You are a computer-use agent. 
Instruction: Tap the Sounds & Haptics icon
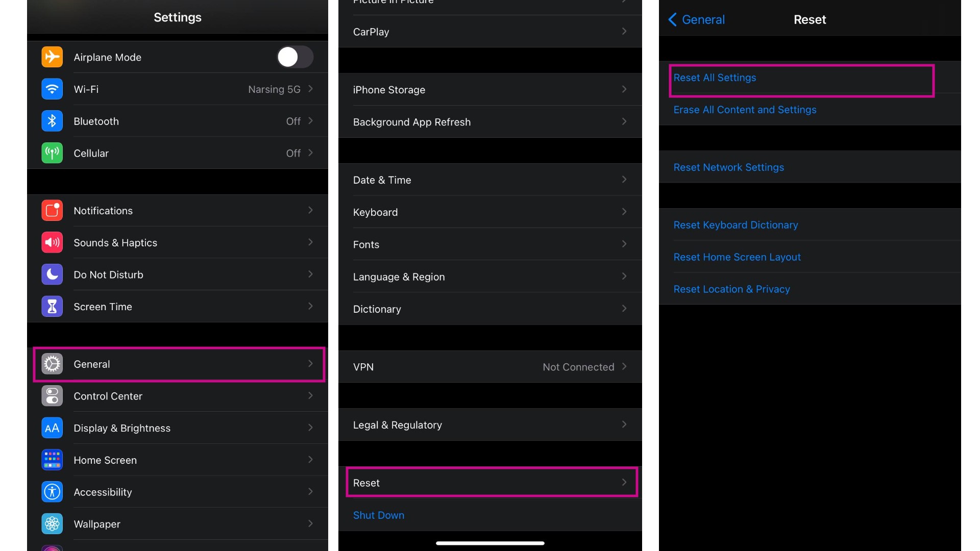point(52,241)
